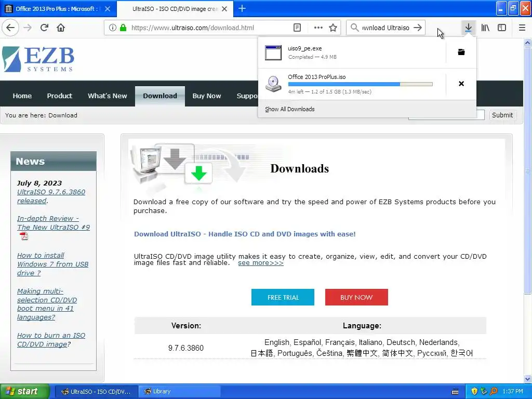532x399 pixels.
Task: Open page actions three-dot menu
Action: [x=318, y=28]
